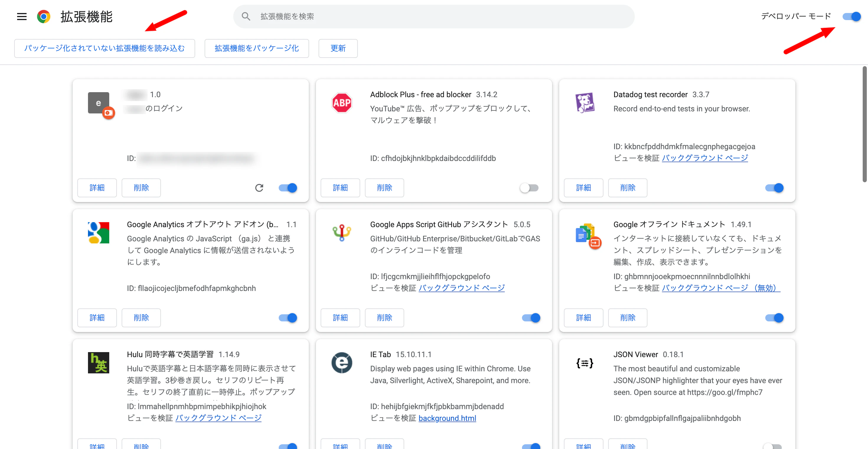Click the Adblock Plus ABP icon
This screenshot has height=449, width=868.
[x=342, y=103]
